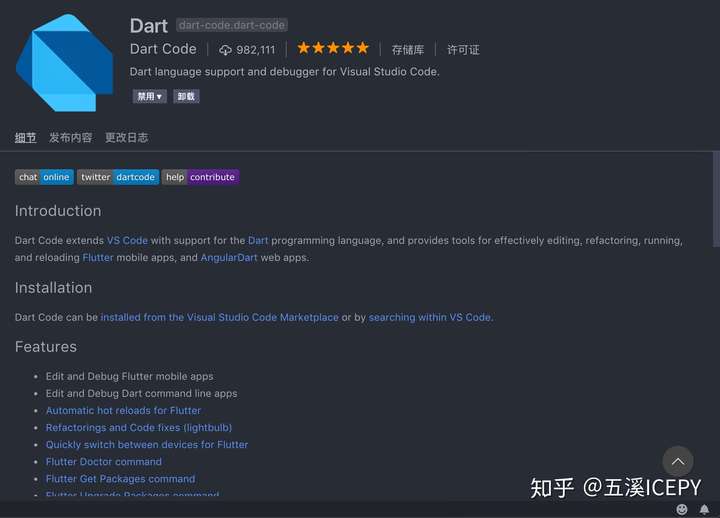Click the smiley feedback icon in status bar
Screen dimensions: 720x518
682,509
